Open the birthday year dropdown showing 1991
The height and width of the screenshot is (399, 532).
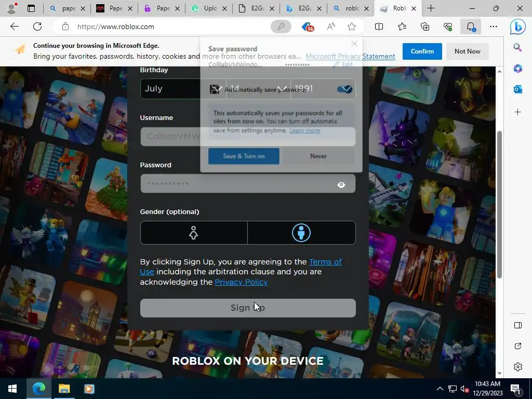pos(323,89)
